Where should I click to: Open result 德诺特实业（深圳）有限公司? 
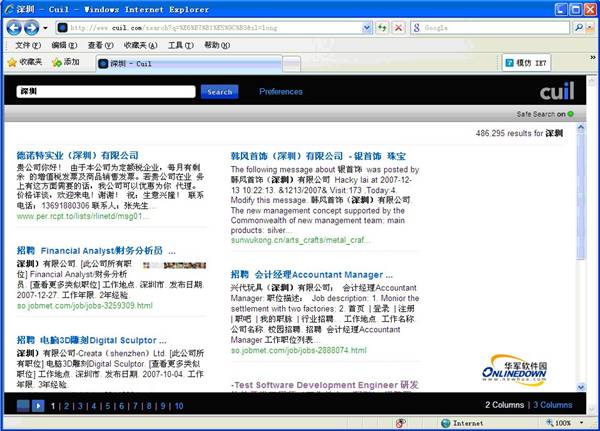pos(78,155)
